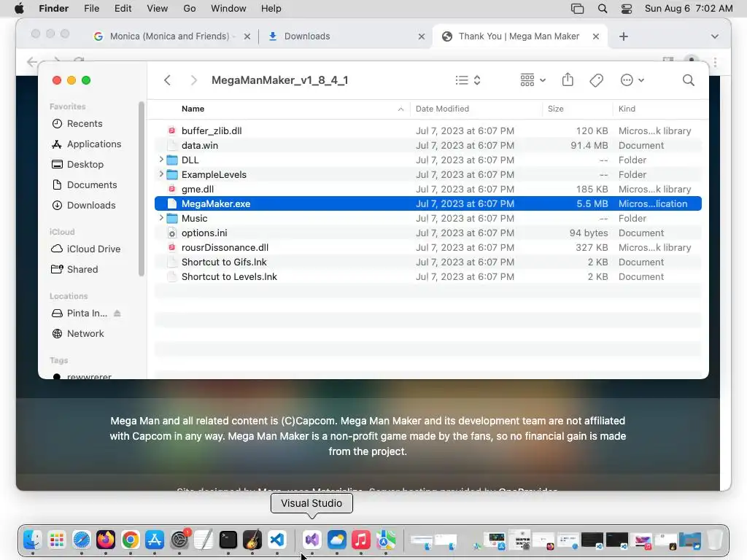Close the Downloads browser tab
Screen dimensions: 747x560
421,36
